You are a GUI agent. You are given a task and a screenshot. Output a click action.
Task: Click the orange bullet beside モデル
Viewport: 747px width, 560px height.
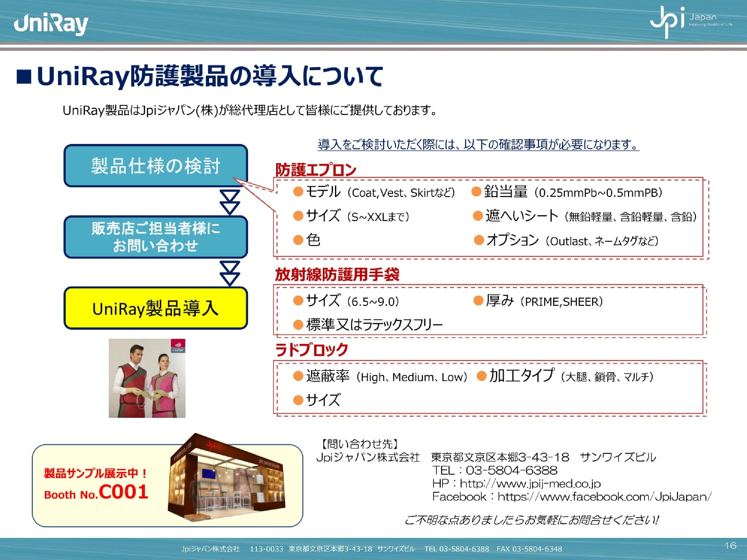pos(298,192)
